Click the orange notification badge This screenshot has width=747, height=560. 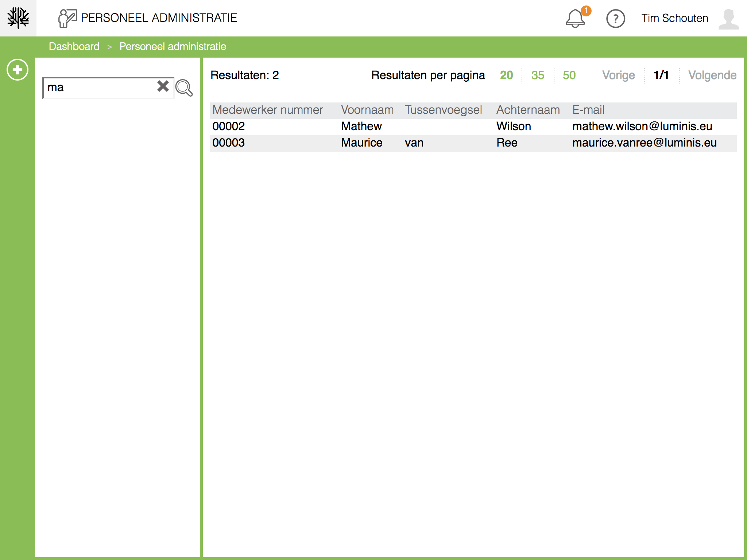[x=586, y=11]
